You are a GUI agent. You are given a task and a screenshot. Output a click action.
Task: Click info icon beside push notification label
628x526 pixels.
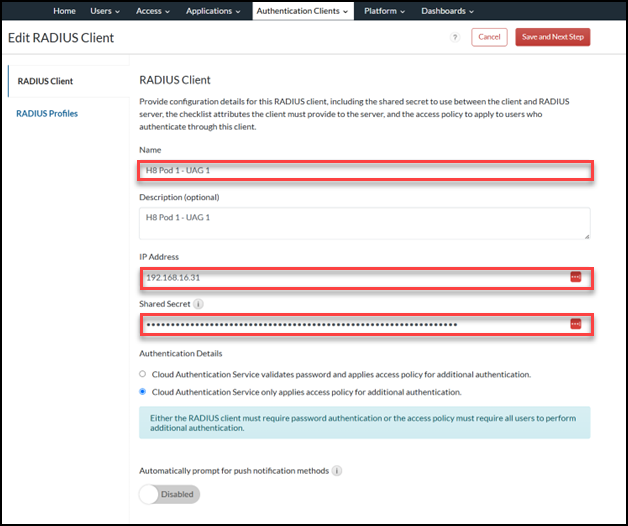pyautogui.click(x=336, y=470)
